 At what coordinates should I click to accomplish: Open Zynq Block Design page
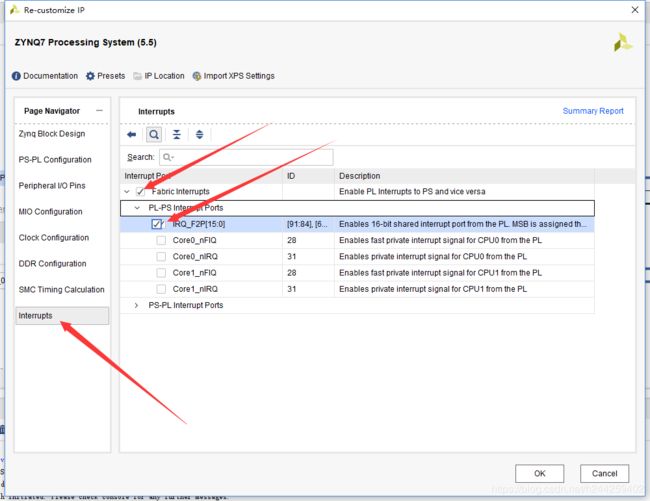click(x=52, y=134)
